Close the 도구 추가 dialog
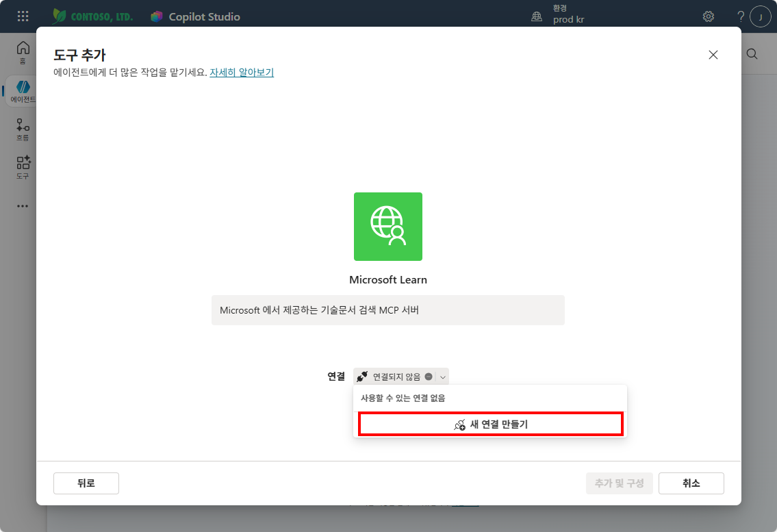This screenshot has height=532, width=777. (713, 55)
